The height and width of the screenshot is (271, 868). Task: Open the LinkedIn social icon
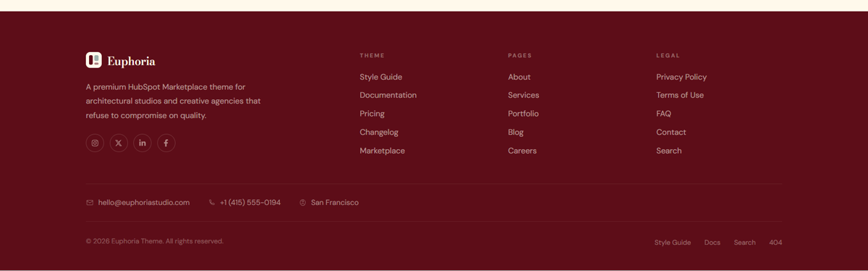pyautogui.click(x=142, y=143)
